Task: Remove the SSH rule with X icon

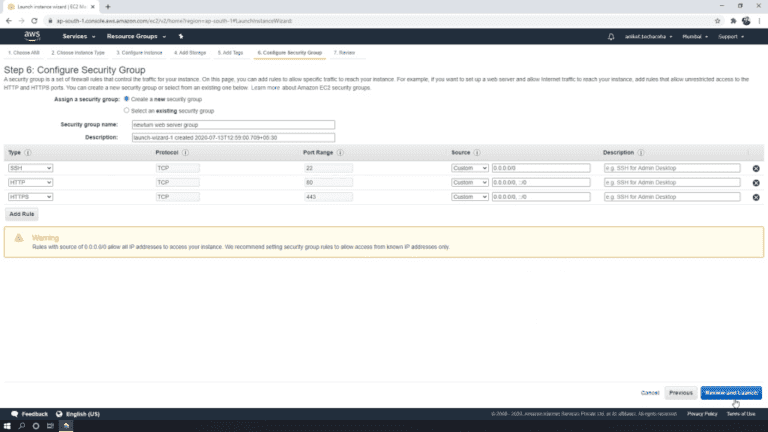Action: (x=755, y=168)
